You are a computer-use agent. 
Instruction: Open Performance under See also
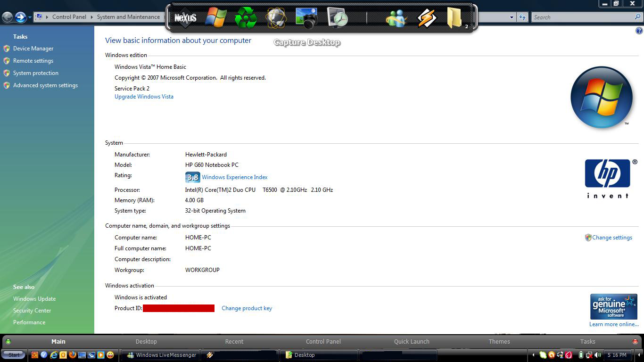[x=29, y=322]
